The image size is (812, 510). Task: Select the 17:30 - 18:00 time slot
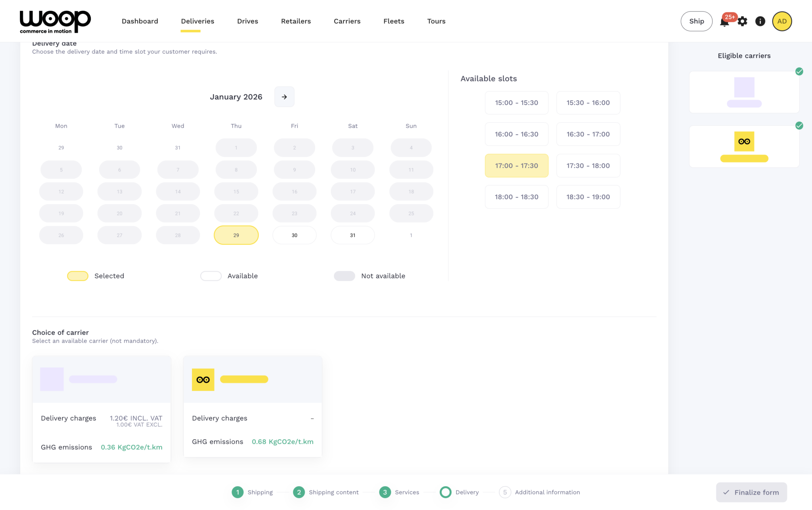point(588,166)
